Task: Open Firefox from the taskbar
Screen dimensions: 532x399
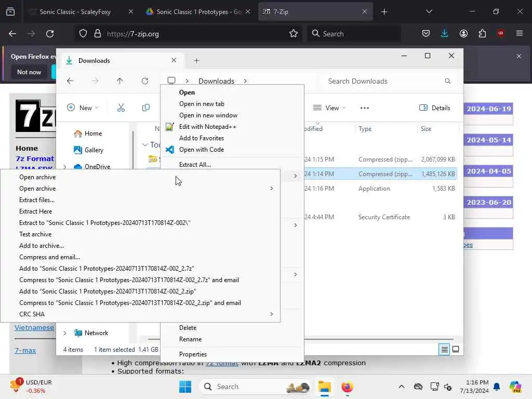Action: click(347, 387)
